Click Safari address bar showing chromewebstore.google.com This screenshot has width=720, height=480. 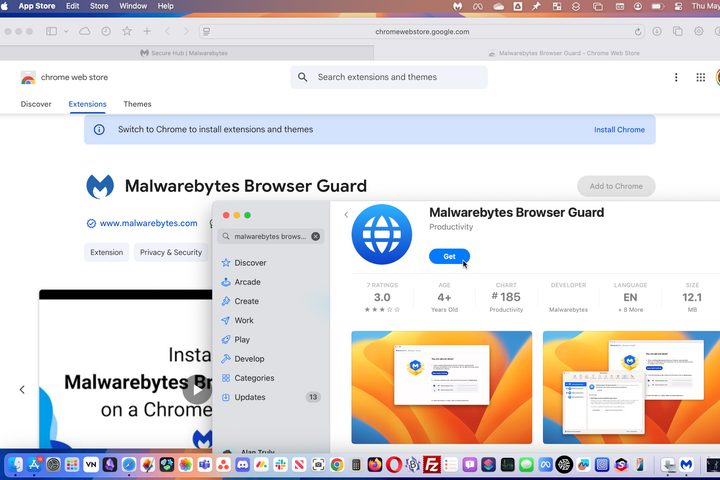point(422,32)
